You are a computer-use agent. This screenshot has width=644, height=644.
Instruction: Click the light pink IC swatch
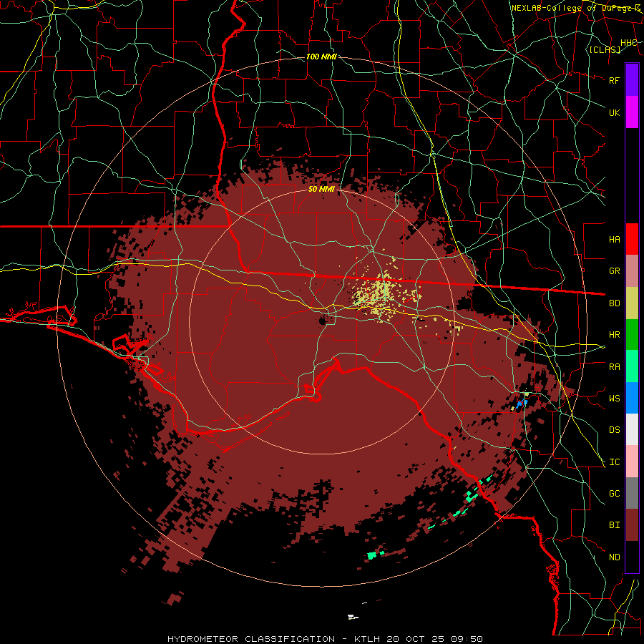632,462
